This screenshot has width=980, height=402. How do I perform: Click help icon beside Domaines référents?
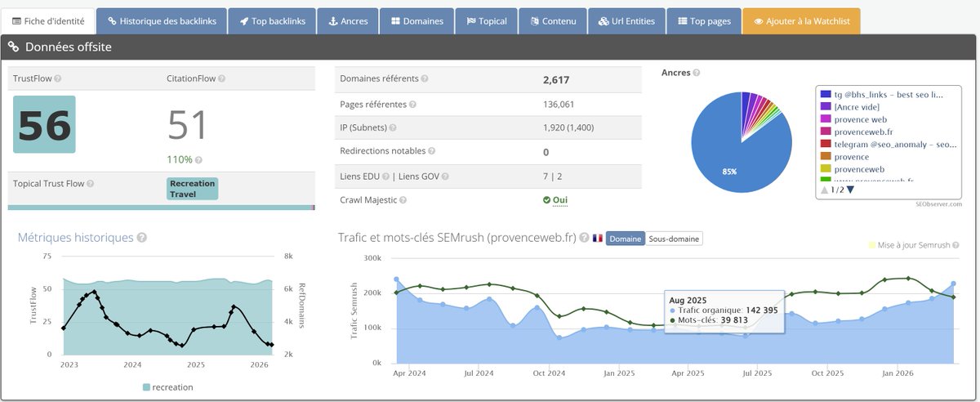(x=424, y=79)
